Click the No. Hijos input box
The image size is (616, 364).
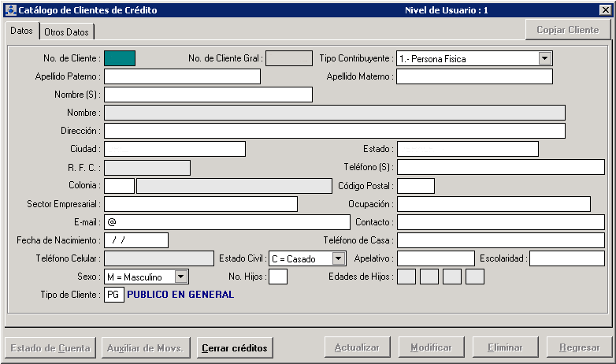[x=278, y=277]
